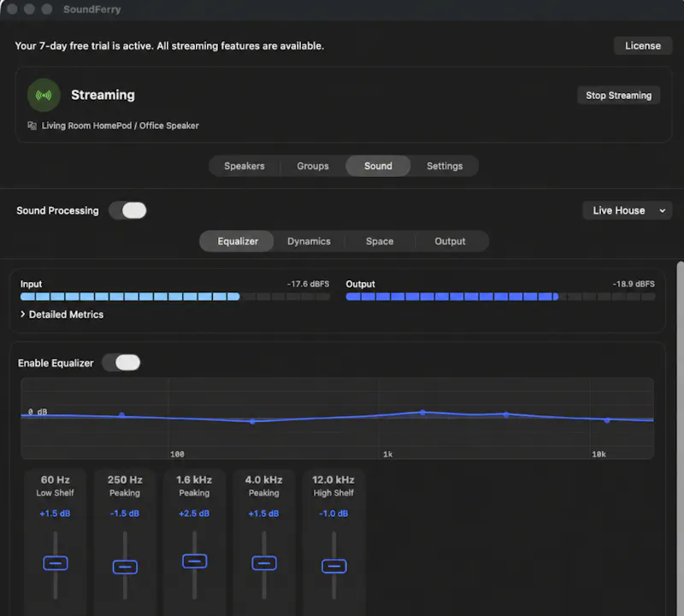
Task: Click the -17.6 dBFS input reading
Action: coord(308,284)
